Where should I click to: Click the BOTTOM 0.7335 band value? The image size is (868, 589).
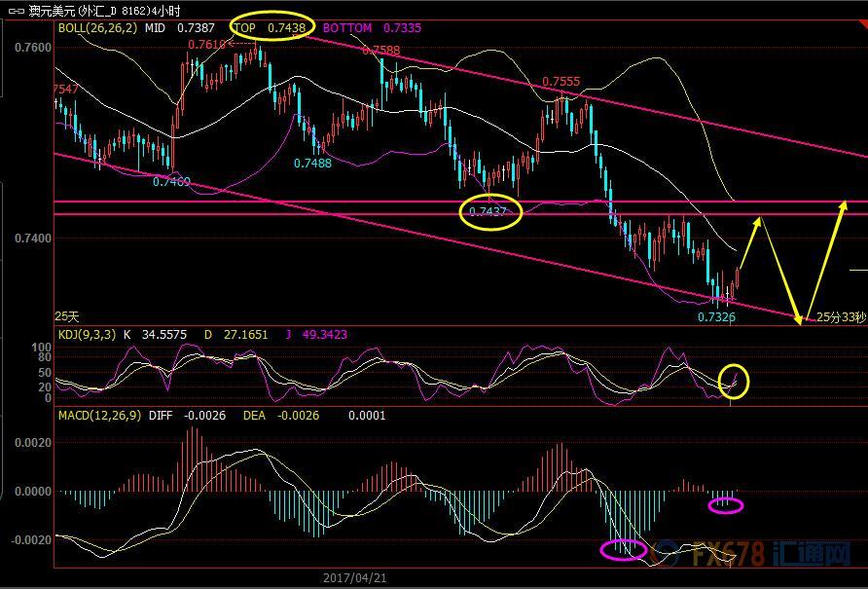click(372, 28)
